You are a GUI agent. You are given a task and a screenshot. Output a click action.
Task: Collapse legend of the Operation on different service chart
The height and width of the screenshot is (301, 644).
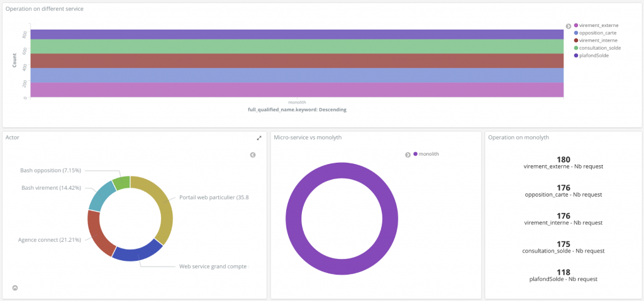coord(569,26)
